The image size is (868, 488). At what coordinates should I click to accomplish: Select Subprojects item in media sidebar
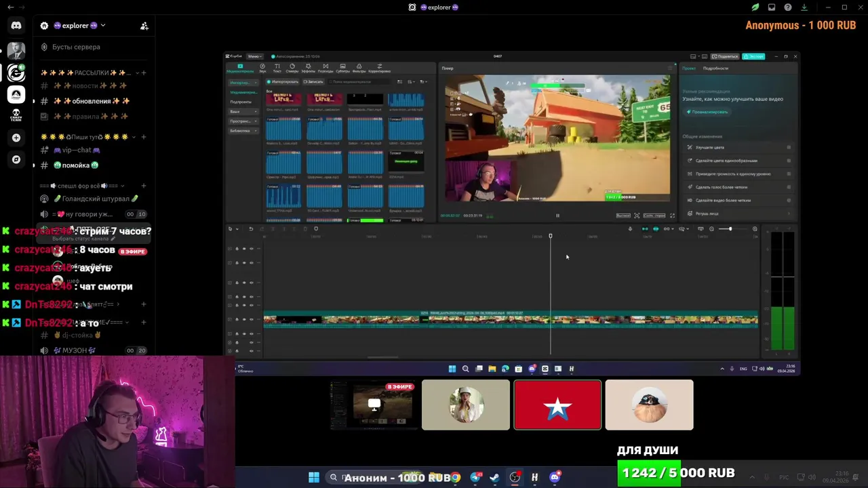pyautogui.click(x=241, y=102)
